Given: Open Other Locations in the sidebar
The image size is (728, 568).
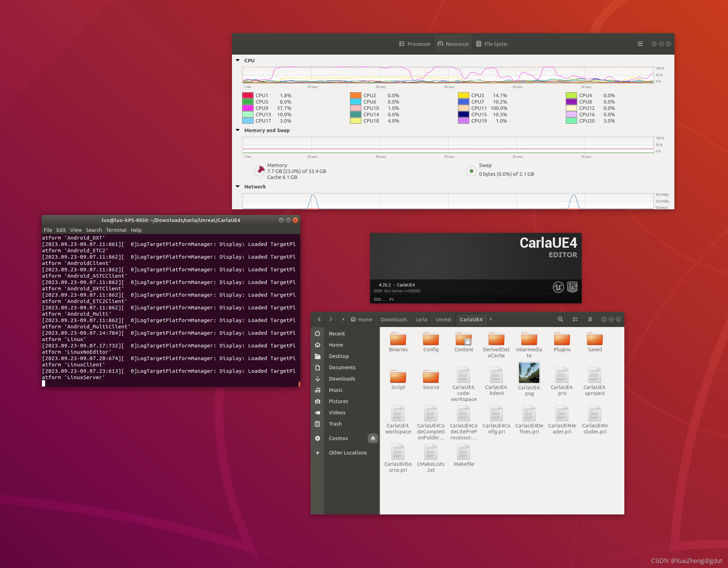Looking at the screenshot, I should coord(345,452).
